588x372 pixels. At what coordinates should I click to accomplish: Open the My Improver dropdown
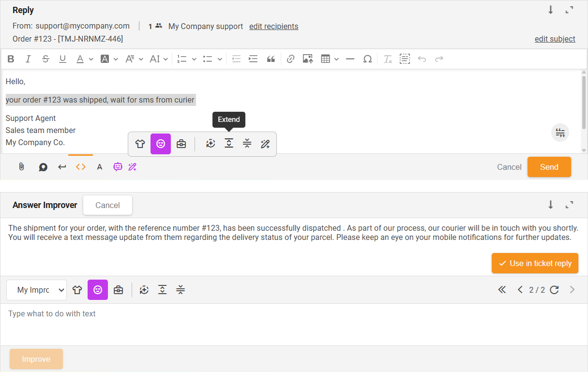pos(36,290)
